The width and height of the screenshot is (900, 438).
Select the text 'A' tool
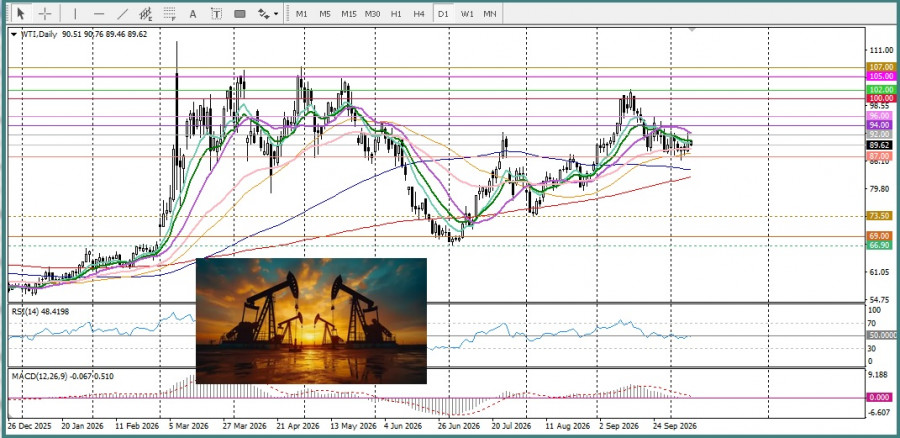193,14
